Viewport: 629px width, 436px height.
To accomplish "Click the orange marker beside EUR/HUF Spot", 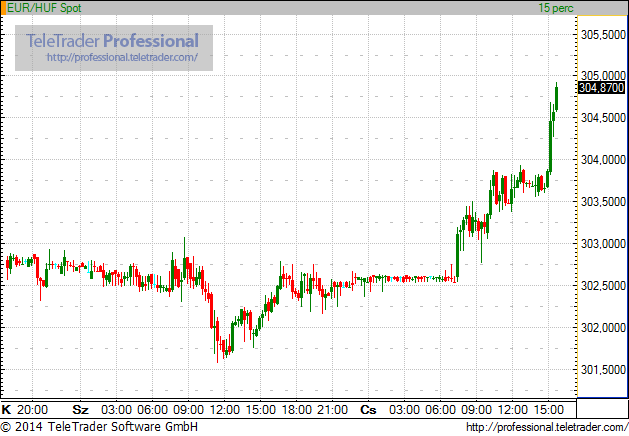I will [3, 7].
